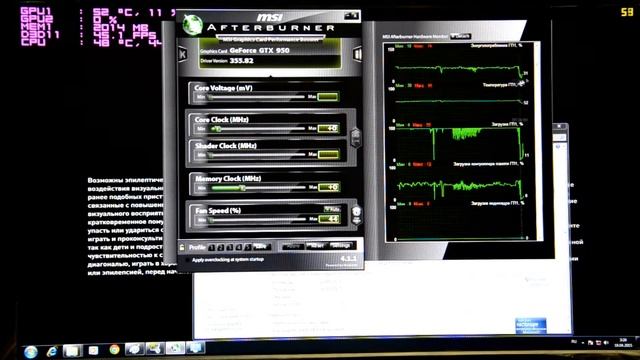This screenshot has height=360, width=640.
Task: Click the Apply button
Action: point(293,247)
